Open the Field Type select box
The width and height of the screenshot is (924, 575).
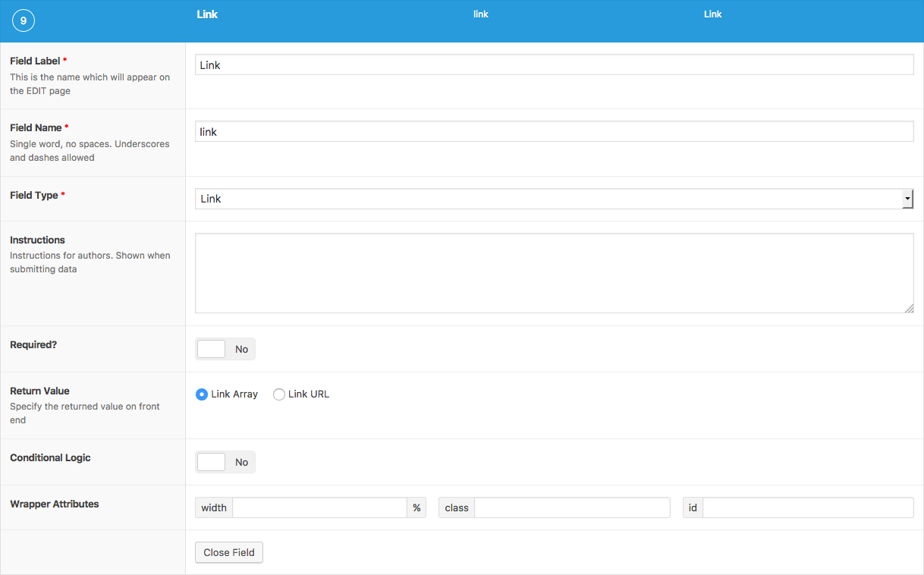pyautogui.click(x=548, y=199)
